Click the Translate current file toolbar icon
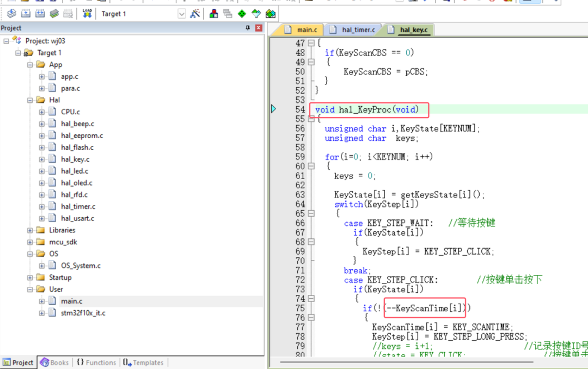The height and width of the screenshot is (369, 588). point(11,14)
